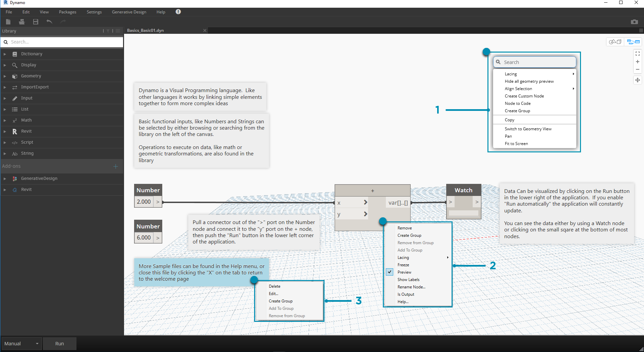The height and width of the screenshot is (352, 644).
Task: Click the Save toolbar icon
Action: click(x=36, y=22)
